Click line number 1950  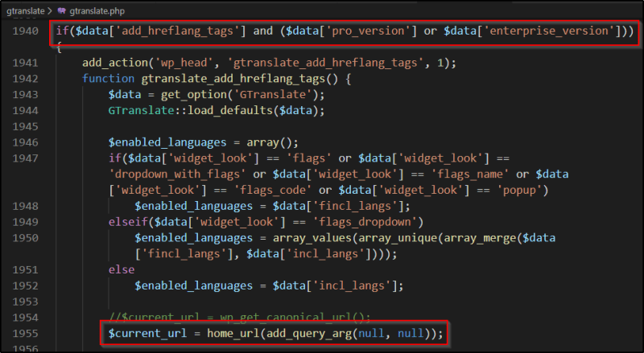coord(26,238)
